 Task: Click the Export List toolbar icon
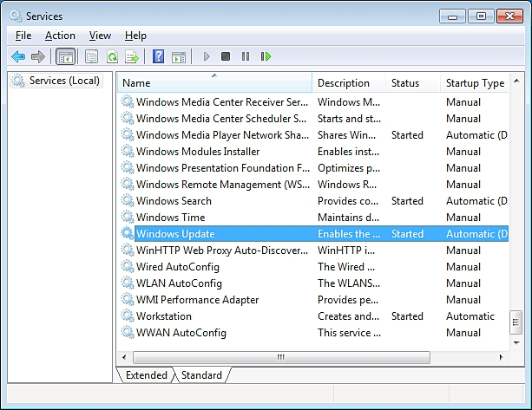132,57
